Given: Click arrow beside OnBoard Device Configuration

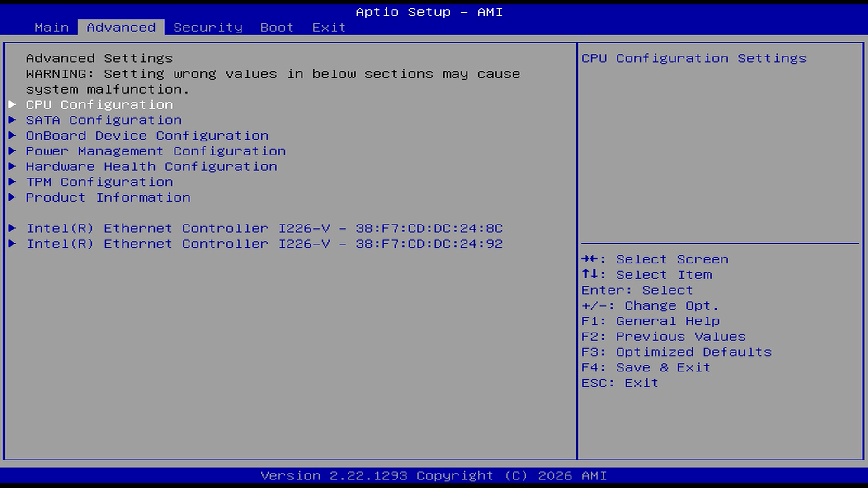Looking at the screenshot, I should tap(12, 136).
